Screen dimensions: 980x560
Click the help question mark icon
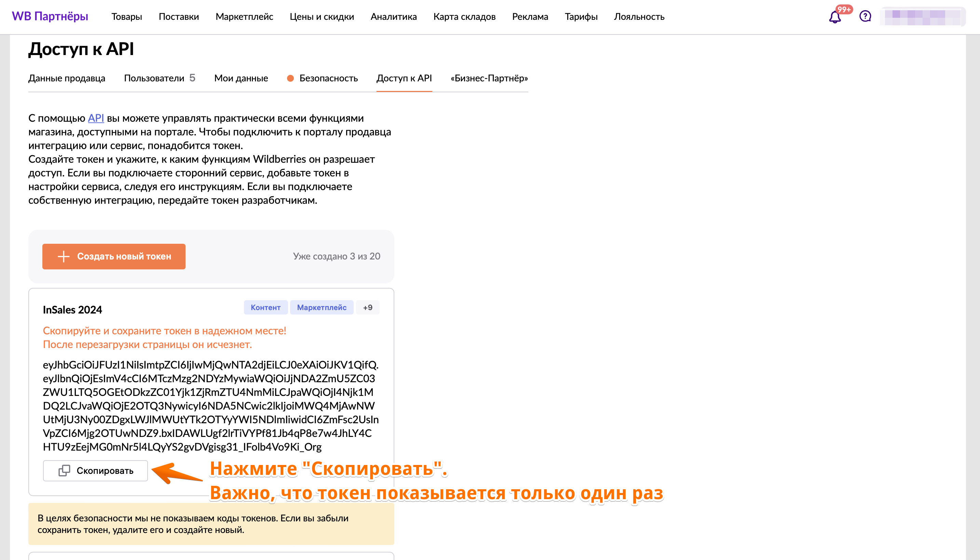pos(865,16)
